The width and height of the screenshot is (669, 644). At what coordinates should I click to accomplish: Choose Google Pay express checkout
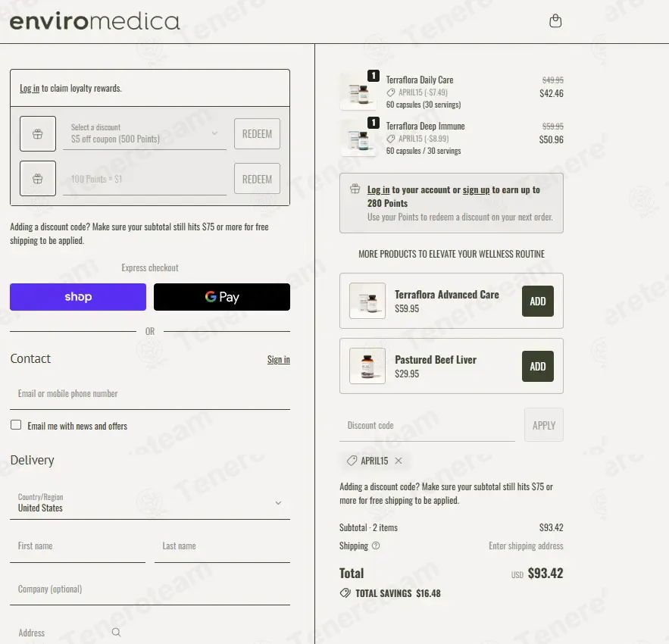pyautogui.click(x=222, y=296)
